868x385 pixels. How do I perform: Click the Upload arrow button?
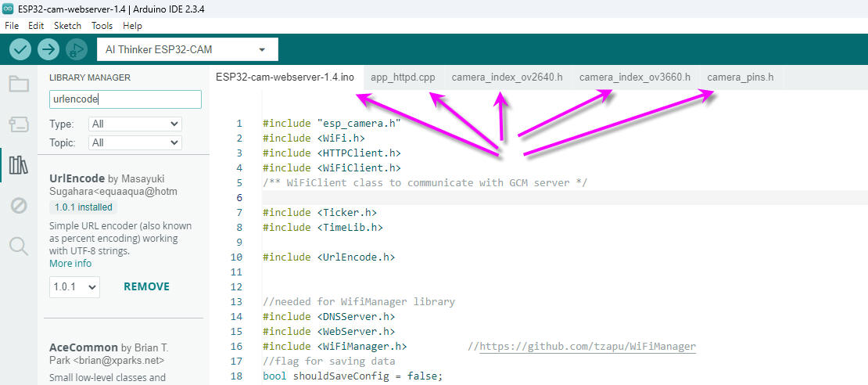(x=48, y=49)
